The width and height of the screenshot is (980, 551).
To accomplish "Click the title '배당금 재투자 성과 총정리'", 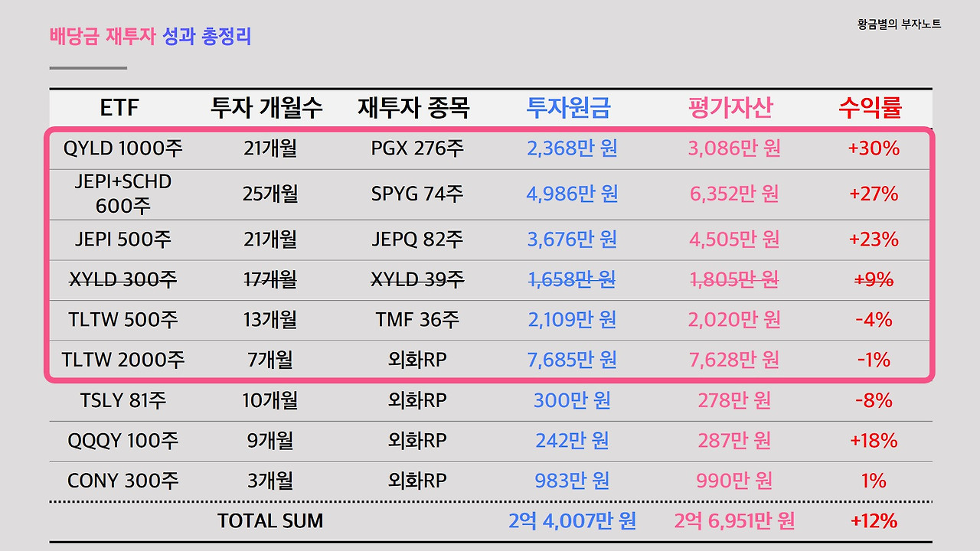I will (150, 36).
